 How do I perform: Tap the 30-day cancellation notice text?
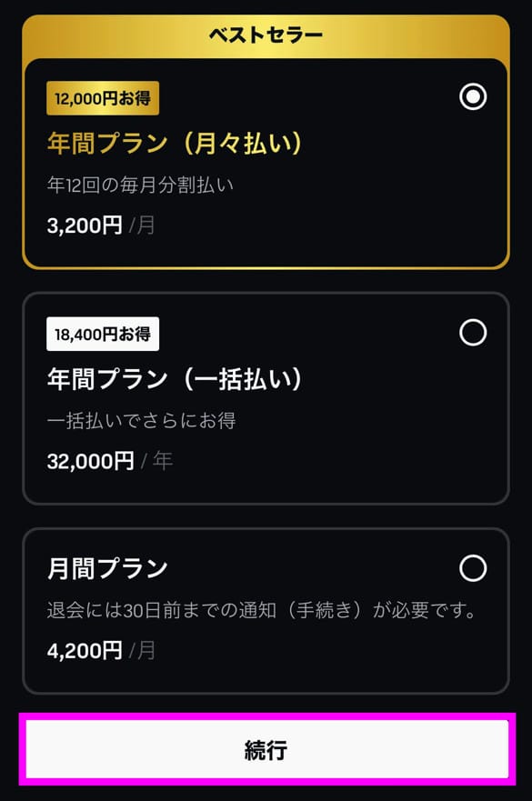pos(266,607)
